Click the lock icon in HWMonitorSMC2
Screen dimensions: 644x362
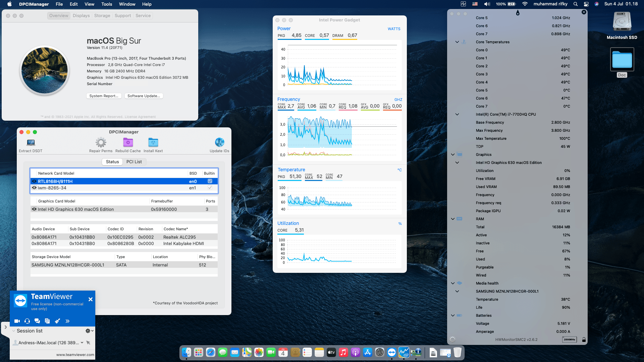point(584,340)
